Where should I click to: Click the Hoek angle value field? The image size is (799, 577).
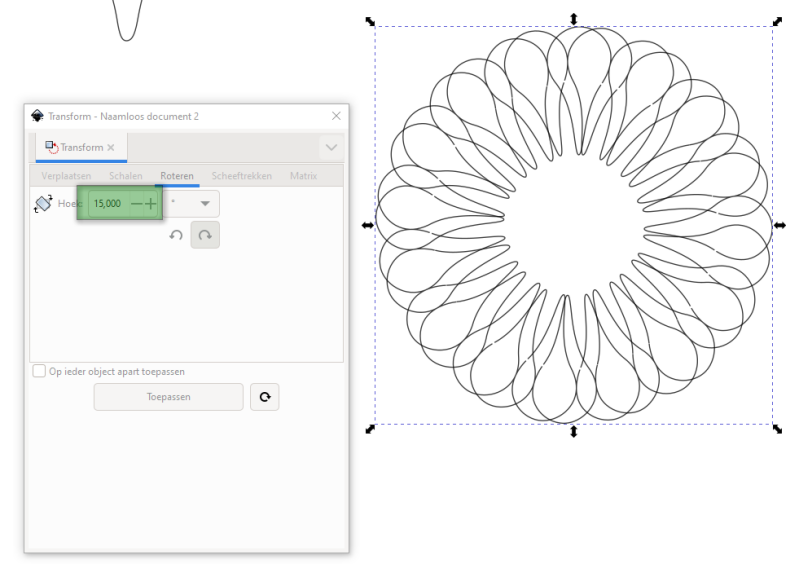point(108,204)
